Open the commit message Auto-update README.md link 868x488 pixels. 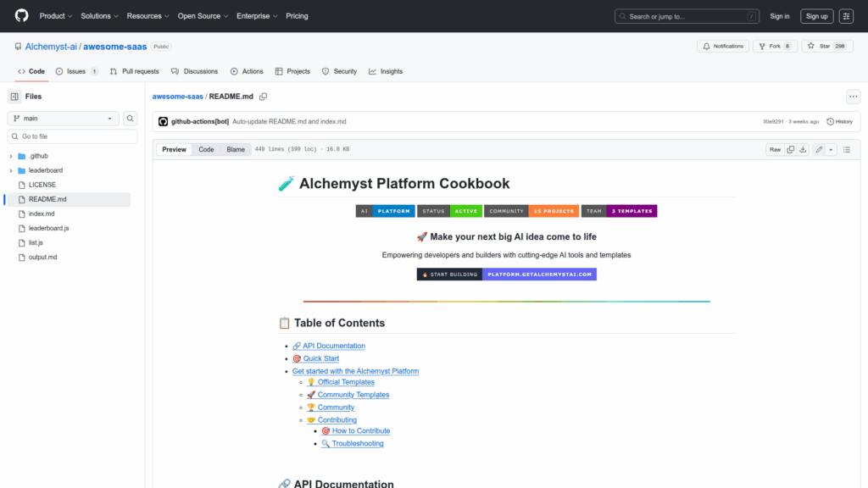289,122
